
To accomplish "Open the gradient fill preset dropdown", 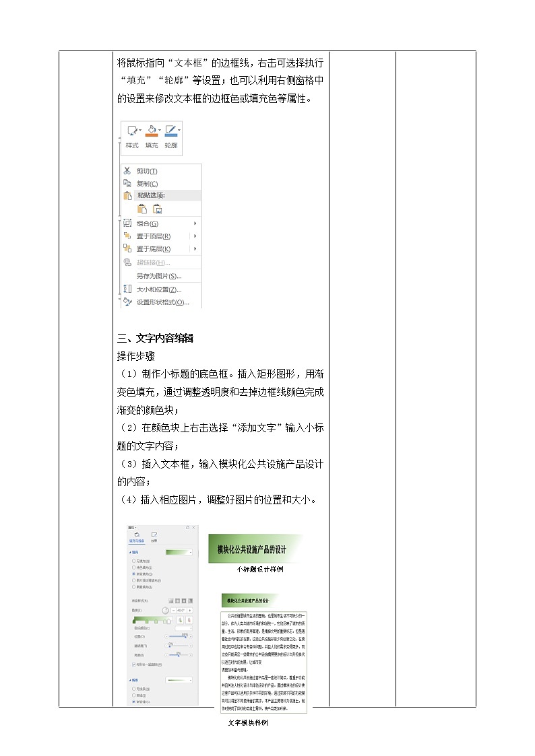I will coord(179,552).
